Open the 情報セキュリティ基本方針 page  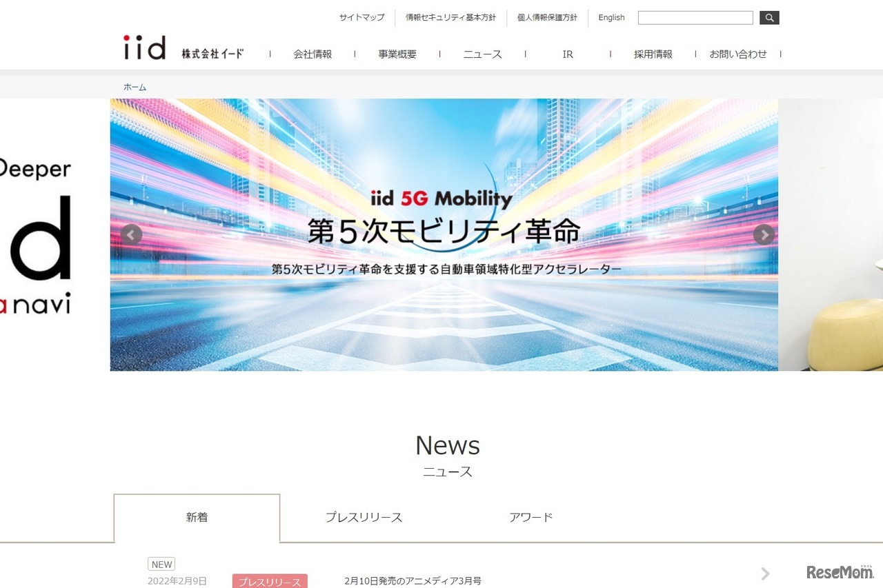pyautogui.click(x=452, y=18)
